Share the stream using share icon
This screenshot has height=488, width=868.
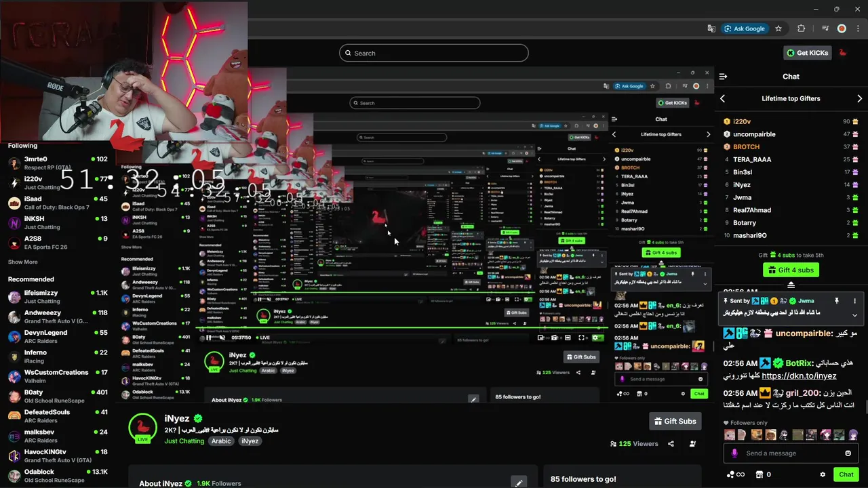(x=671, y=444)
